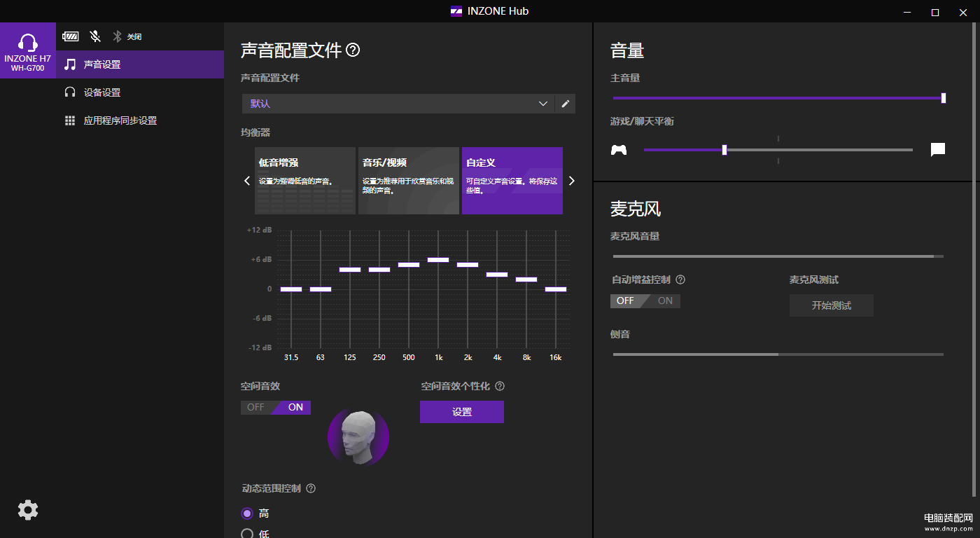This screenshot has width=980, height=538.
Task: Click the game controller balance icon
Action: [x=619, y=150]
